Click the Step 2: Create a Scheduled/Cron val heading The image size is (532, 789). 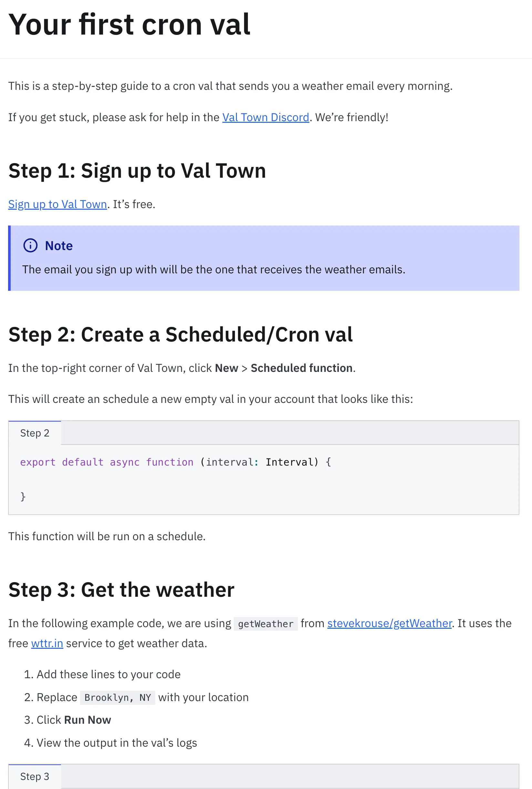pyautogui.click(x=180, y=334)
